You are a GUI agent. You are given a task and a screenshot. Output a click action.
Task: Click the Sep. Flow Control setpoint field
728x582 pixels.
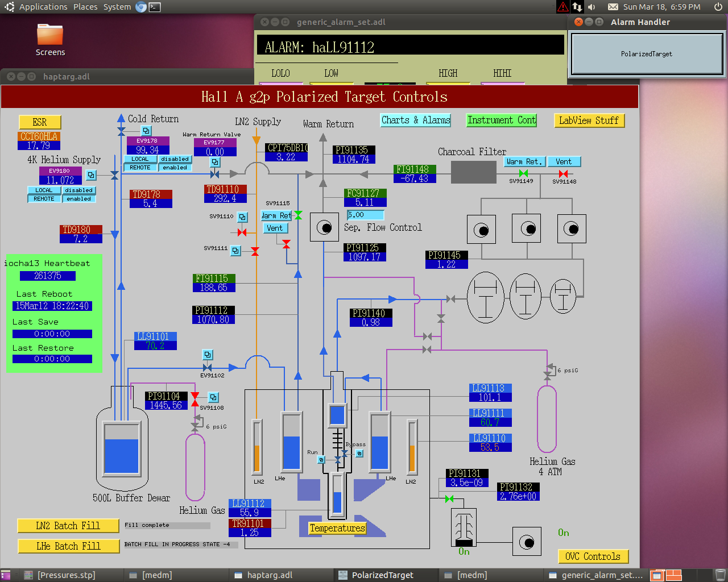(365, 215)
